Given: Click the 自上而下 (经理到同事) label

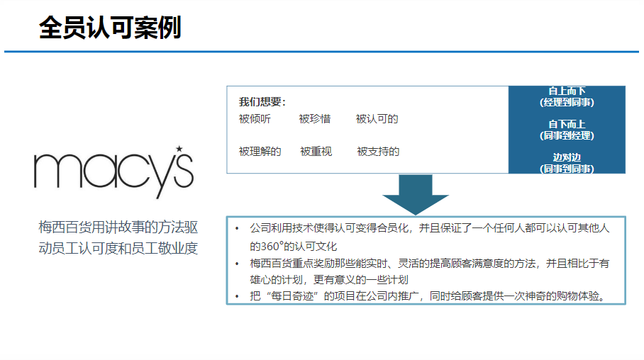Looking at the screenshot, I should (567, 96).
